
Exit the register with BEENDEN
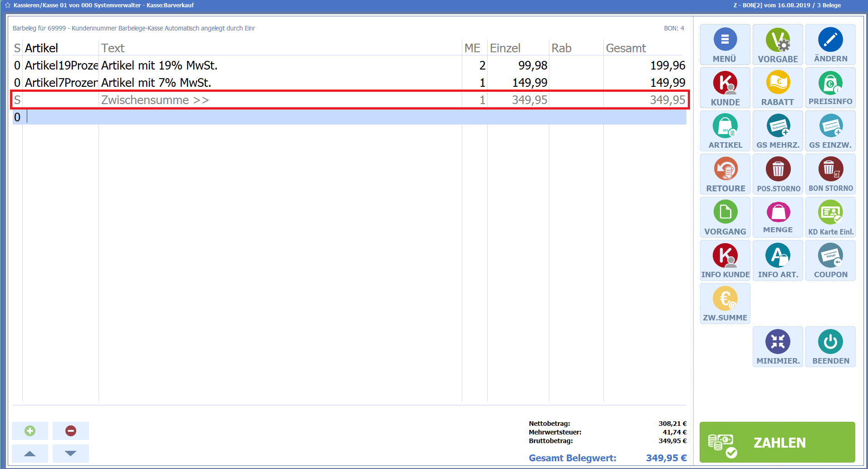pos(830,347)
